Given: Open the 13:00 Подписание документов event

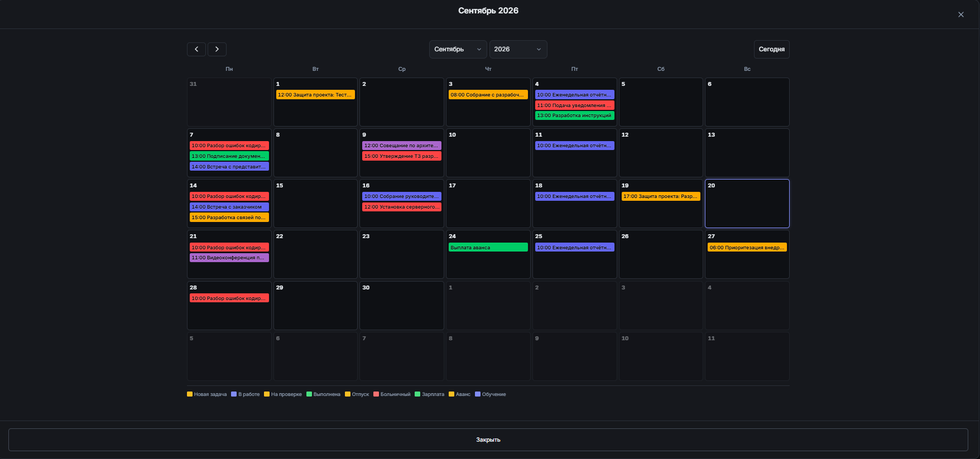Looking at the screenshot, I should tap(229, 156).
